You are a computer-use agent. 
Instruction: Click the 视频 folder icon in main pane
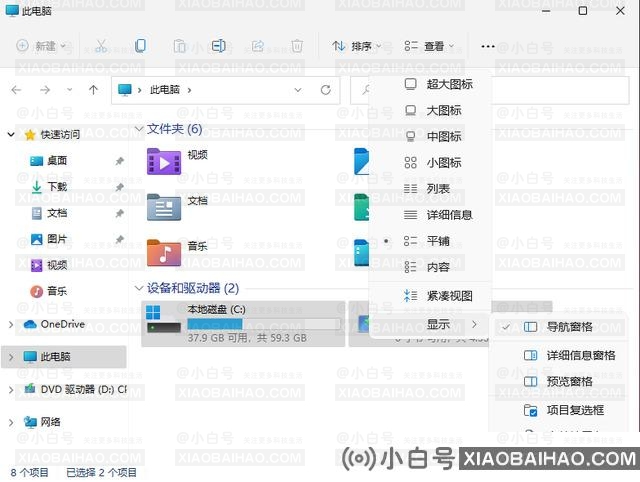164,162
